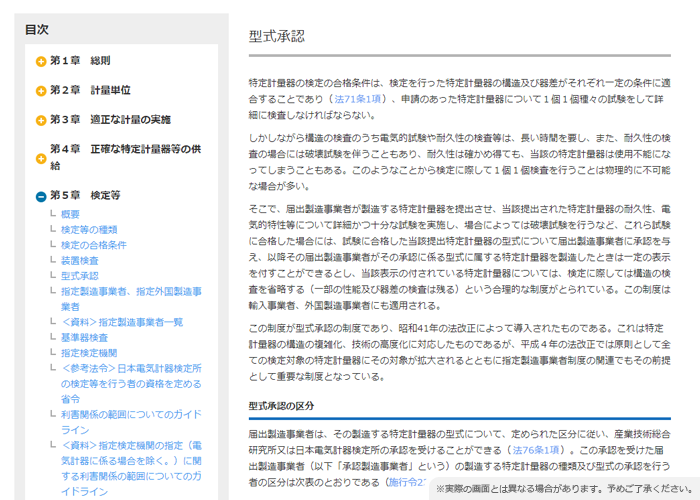The height and width of the screenshot is (500, 700).
Task: Expand the 第2章 計量単位 chapter
Action: [x=41, y=91]
